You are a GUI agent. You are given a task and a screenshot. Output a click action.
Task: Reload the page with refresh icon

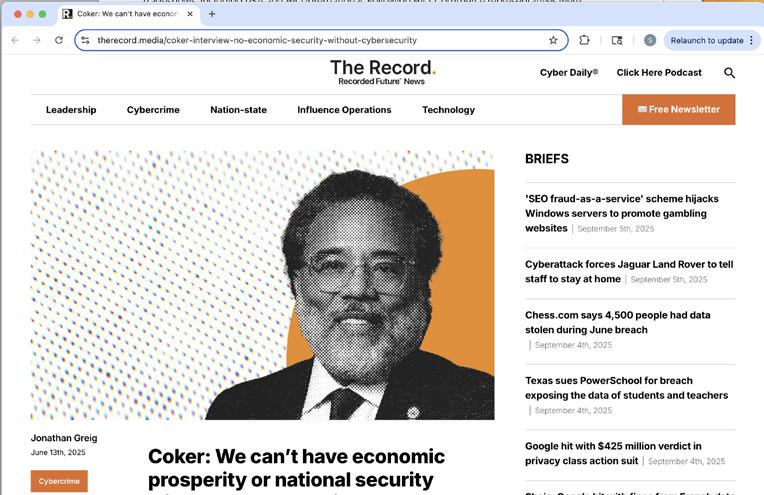59,40
